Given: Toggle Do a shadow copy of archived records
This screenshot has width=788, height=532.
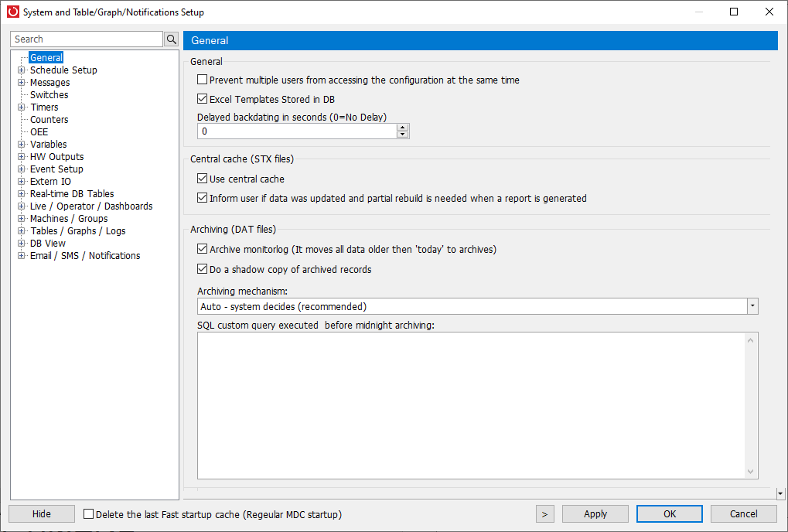Looking at the screenshot, I should pos(202,269).
